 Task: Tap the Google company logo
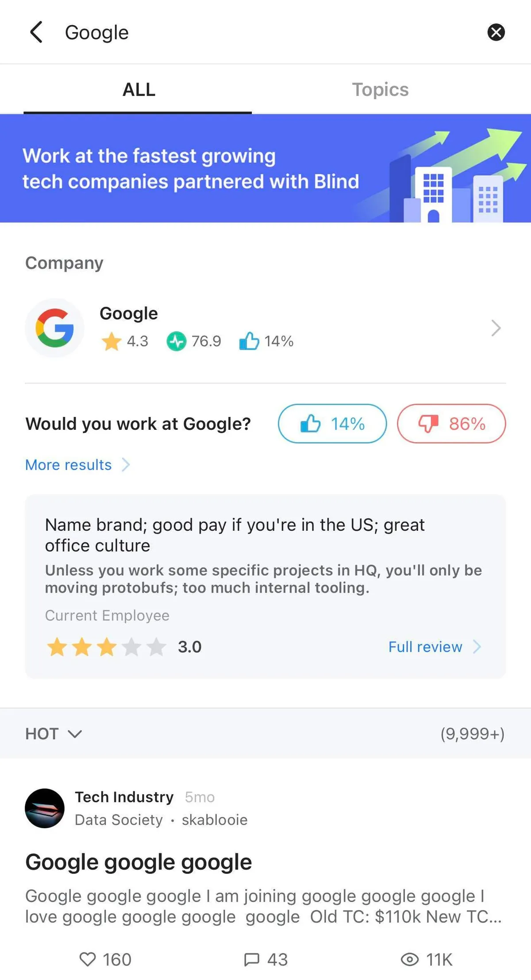click(x=54, y=328)
